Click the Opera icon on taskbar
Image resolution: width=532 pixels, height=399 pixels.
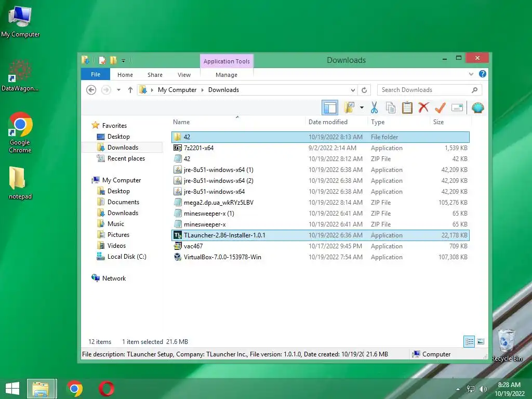[106, 389]
